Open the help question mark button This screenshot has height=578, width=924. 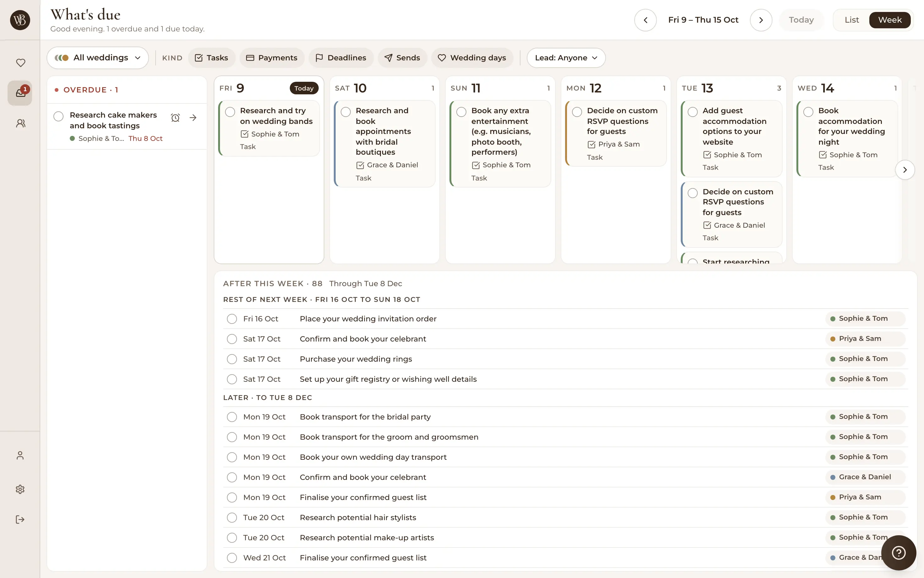point(899,553)
